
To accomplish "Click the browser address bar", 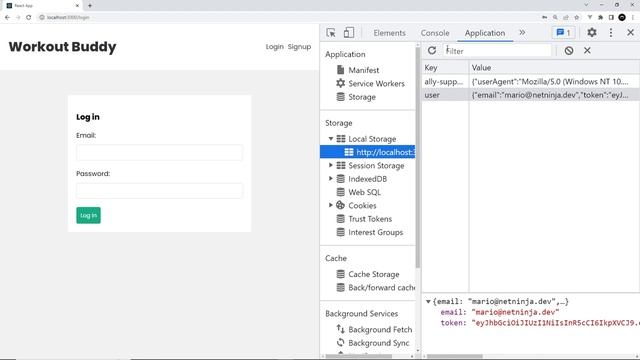I will (286, 17).
